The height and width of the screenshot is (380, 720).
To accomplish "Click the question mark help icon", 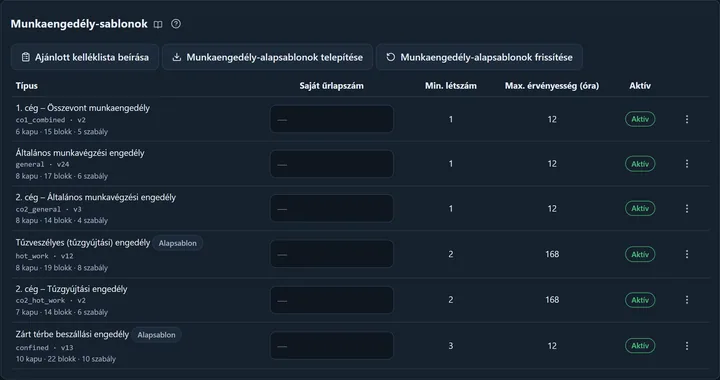I will pos(175,24).
